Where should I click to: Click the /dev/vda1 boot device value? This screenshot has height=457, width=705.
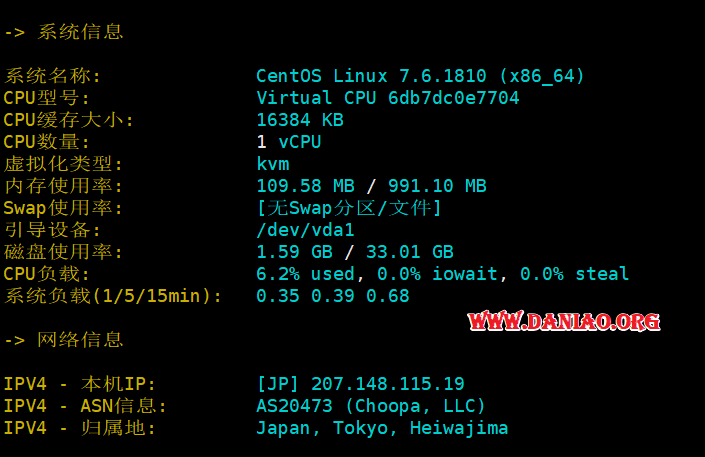coord(306,230)
